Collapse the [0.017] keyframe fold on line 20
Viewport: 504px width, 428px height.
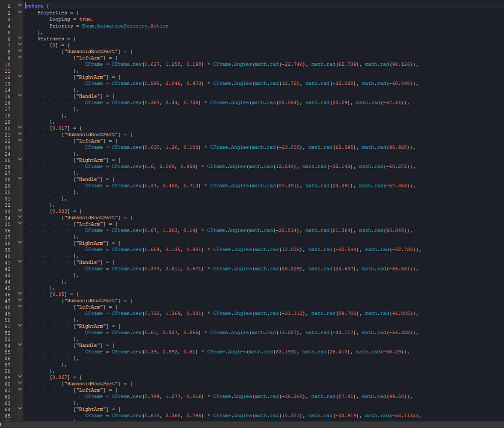20,128
